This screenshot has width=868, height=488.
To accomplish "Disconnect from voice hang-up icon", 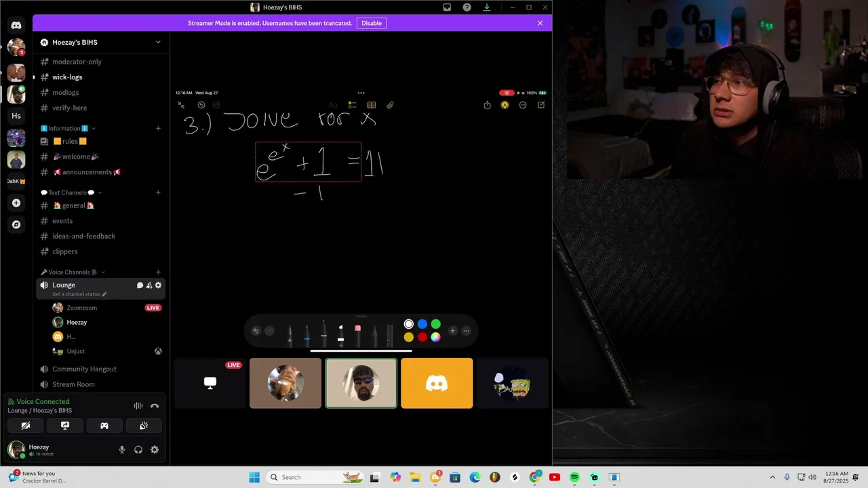I will (x=155, y=406).
